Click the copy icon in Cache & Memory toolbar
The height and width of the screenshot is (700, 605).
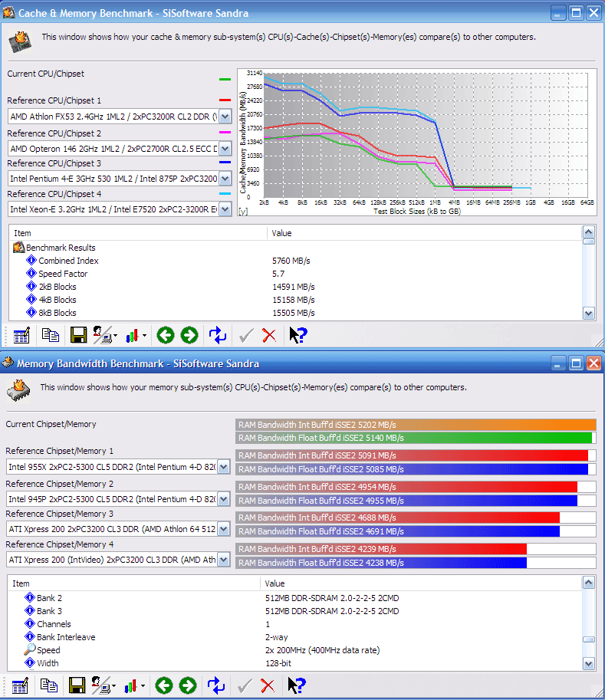tap(50, 335)
